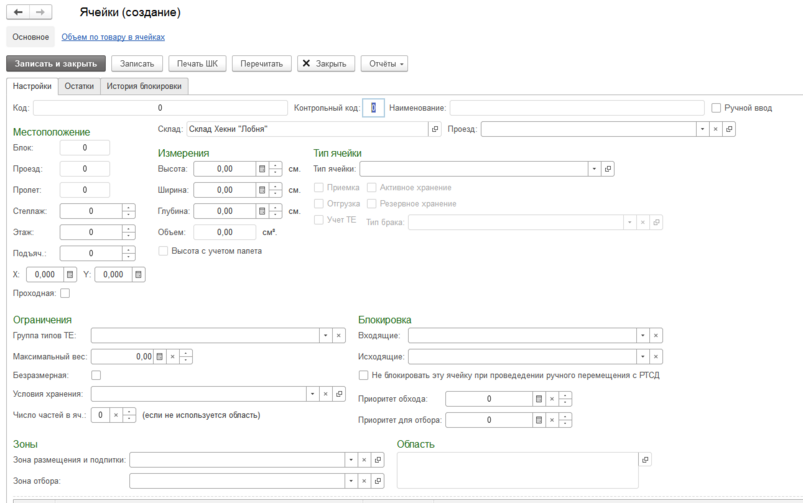
Task: Clear the Группа типов ТЕ field
Action: (x=340, y=335)
